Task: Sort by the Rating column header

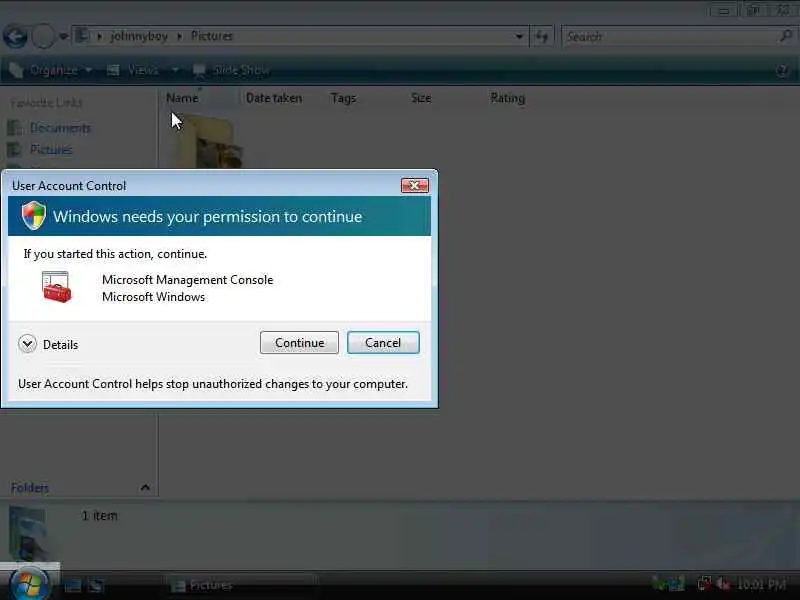Action: tap(508, 98)
